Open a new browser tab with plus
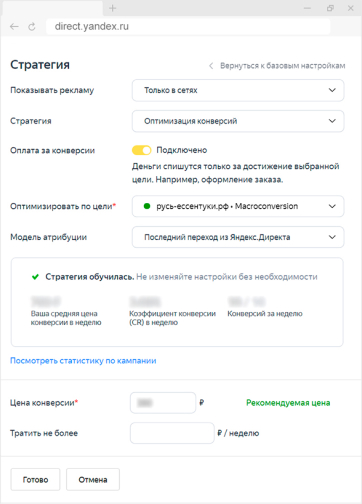The image size is (362, 504). (113, 8)
